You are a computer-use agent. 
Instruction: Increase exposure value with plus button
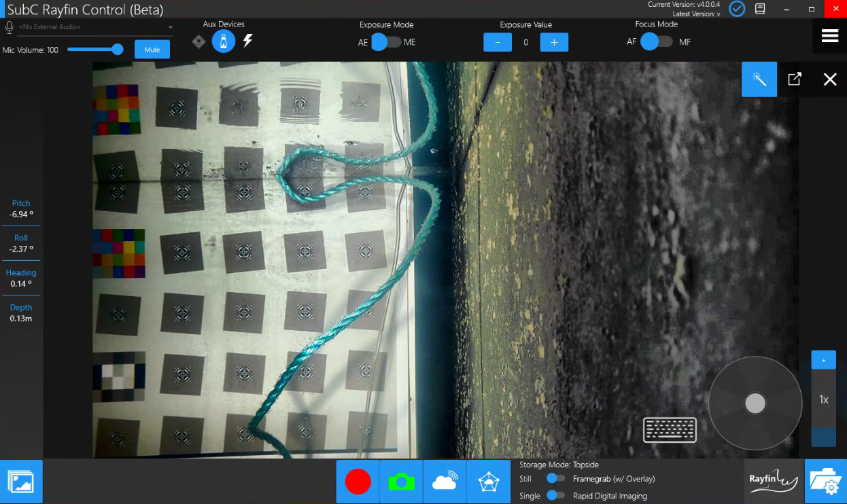click(x=554, y=42)
